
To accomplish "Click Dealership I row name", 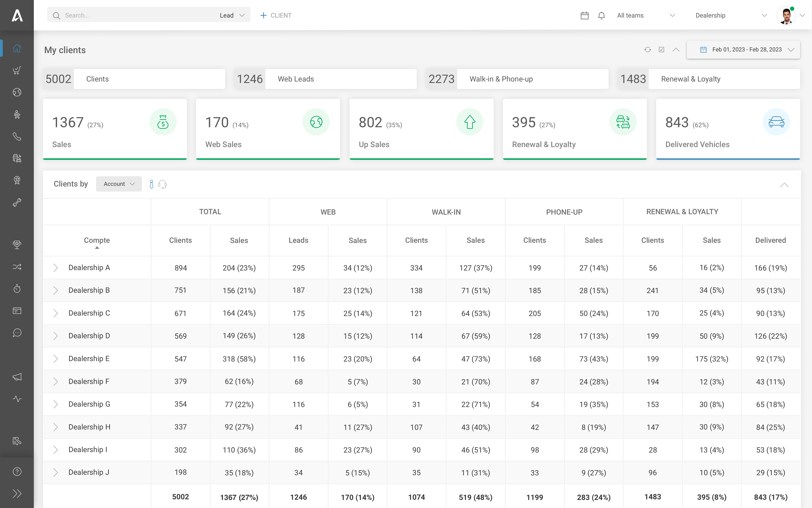I will point(88,450).
